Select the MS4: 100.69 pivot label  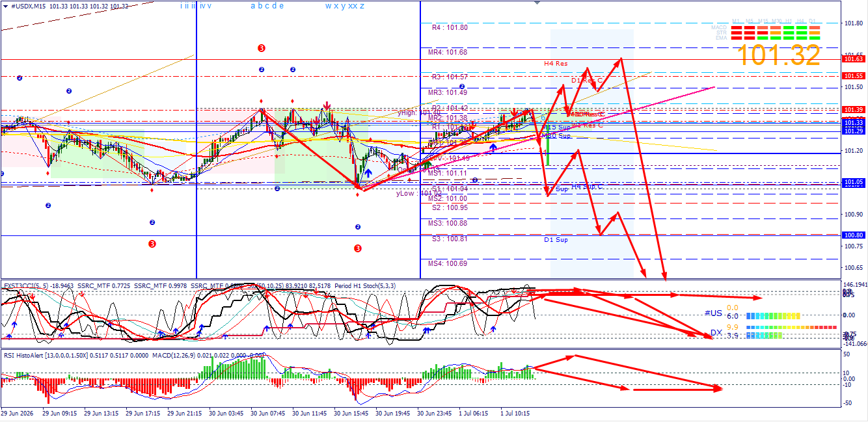(448, 263)
